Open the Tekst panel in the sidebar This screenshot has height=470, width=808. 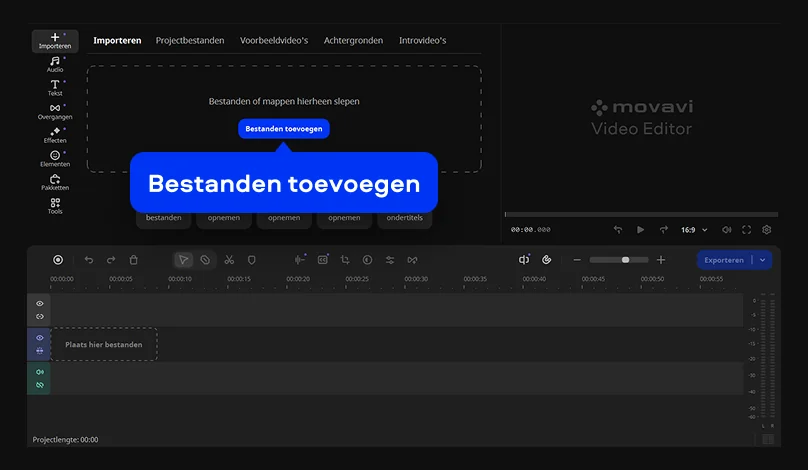(x=55, y=88)
